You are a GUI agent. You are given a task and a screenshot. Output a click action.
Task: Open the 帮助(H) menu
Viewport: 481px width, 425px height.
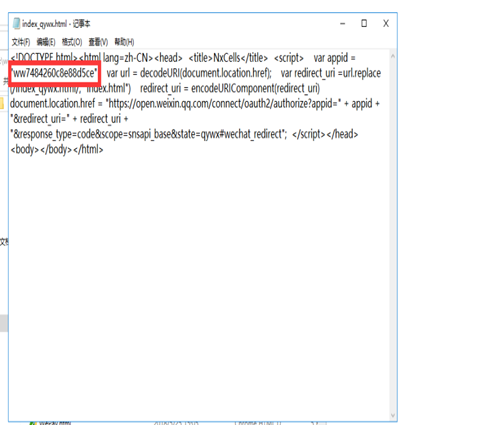pyautogui.click(x=124, y=42)
